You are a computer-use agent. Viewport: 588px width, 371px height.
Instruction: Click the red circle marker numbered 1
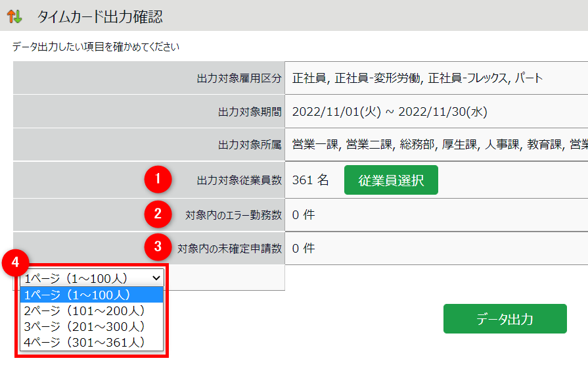click(x=158, y=179)
